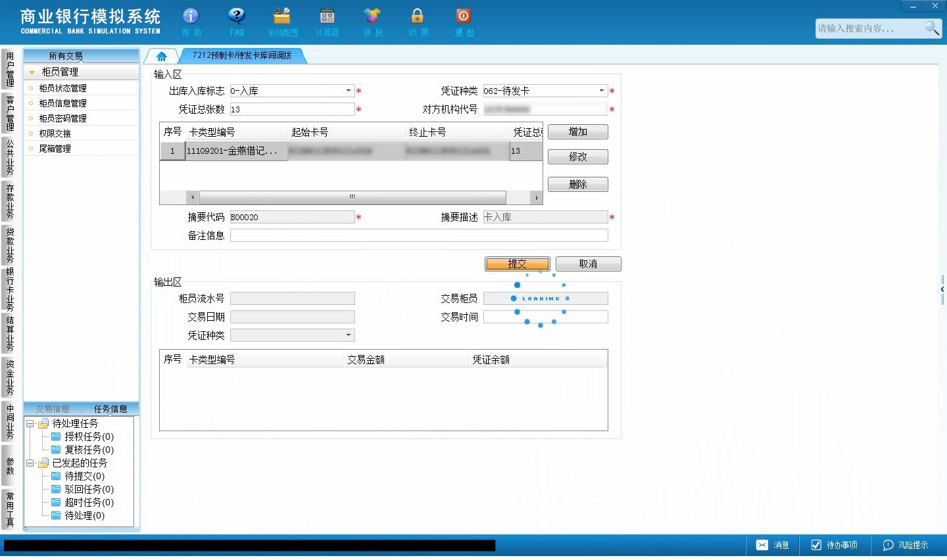Open the 中间业务 side tab

(9, 421)
